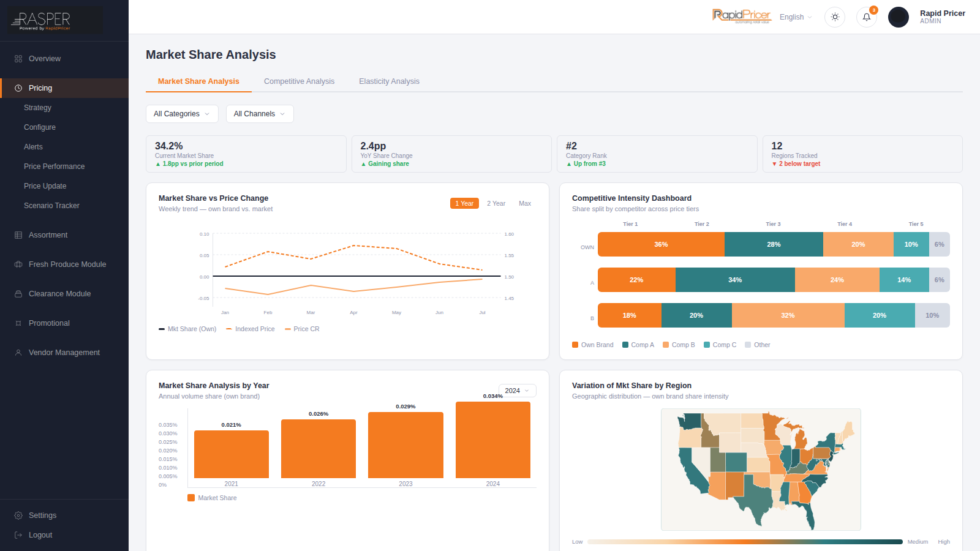The height and width of the screenshot is (551, 980).
Task: Click the Category Rank #2 card
Action: 657,154
